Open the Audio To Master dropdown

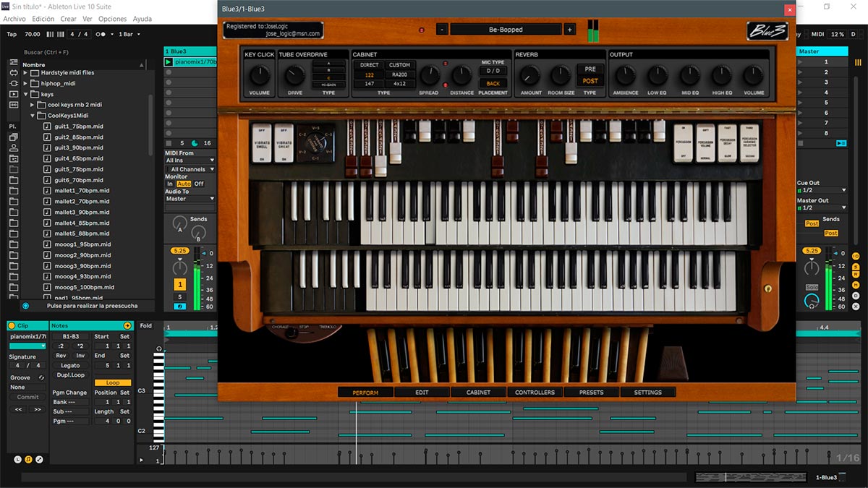click(190, 198)
